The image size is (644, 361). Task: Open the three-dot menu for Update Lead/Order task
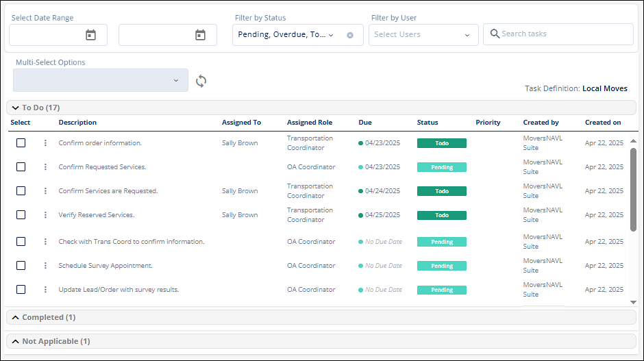pyautogui.click(x=46, y=290)
